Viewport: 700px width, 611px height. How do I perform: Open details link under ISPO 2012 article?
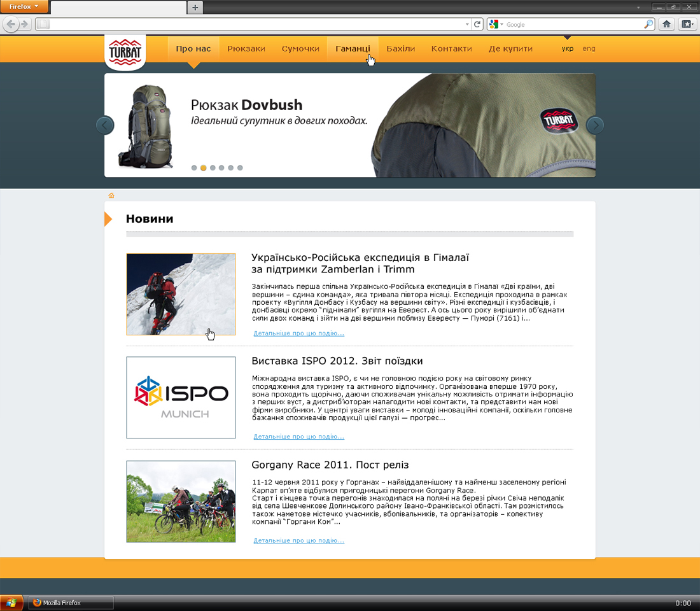pyautogui.click(x=298, y=437)
